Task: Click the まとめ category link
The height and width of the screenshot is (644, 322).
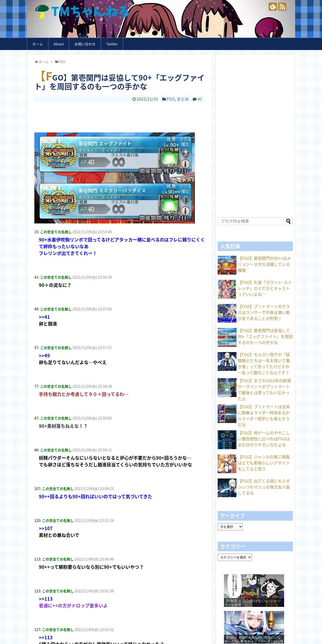Action: pos(183,99)
